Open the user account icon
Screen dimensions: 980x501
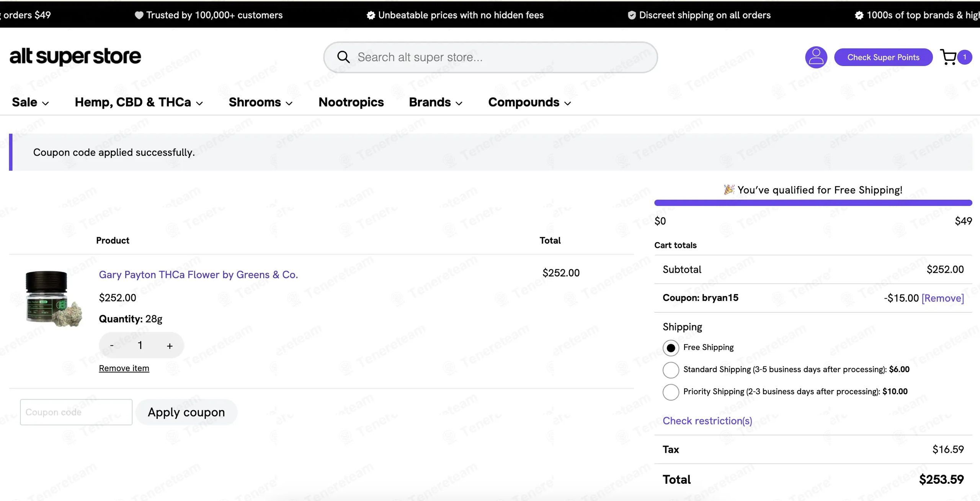click(x=816, y=57)
